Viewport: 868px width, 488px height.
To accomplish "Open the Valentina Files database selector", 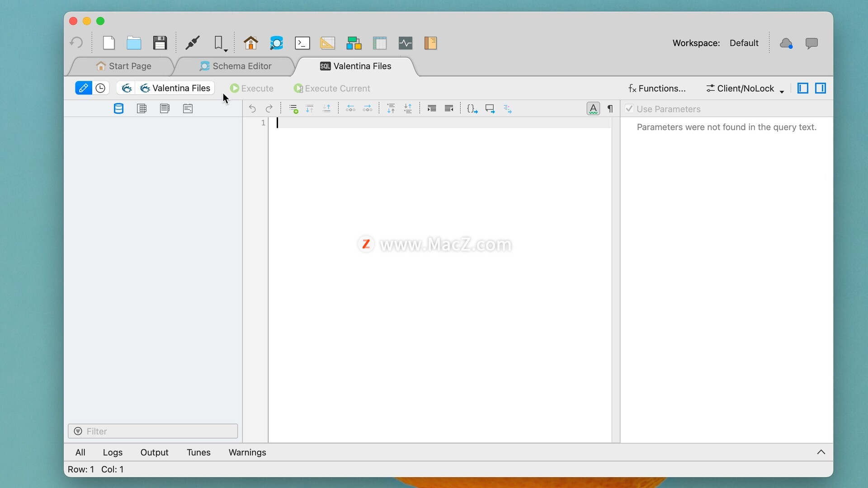I will pyautogui.click(x=175, y=88).
